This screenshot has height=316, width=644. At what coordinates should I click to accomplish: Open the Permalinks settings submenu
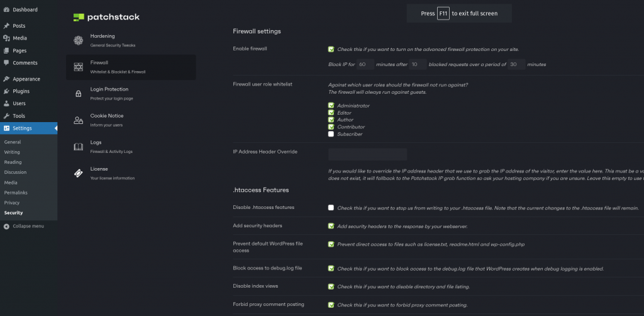click(16, 193)
